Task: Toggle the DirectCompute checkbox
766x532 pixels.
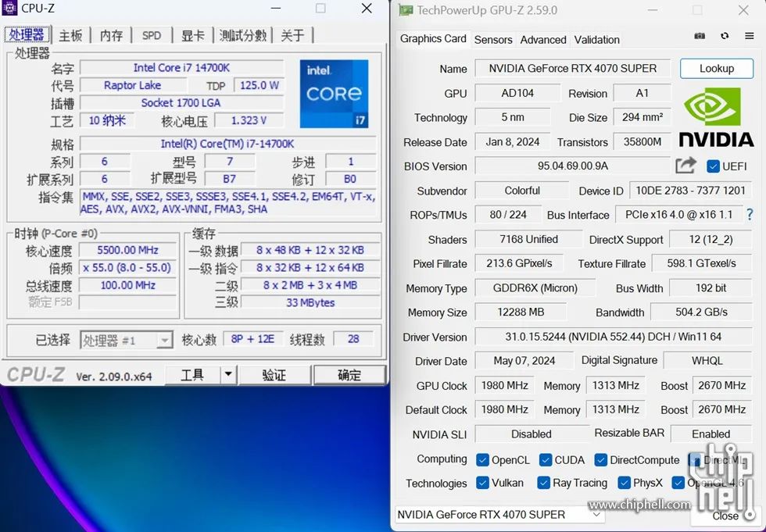Action: coord(600,460)
